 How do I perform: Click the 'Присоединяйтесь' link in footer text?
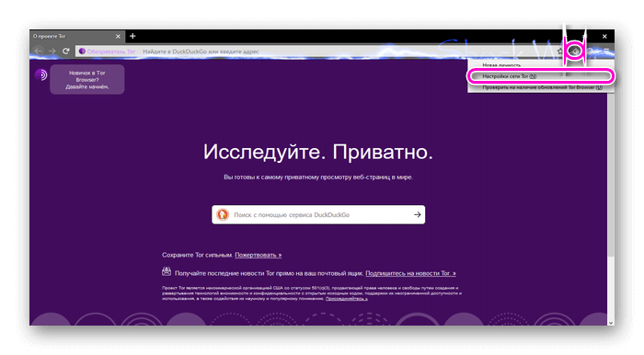[x=347, y=299]
